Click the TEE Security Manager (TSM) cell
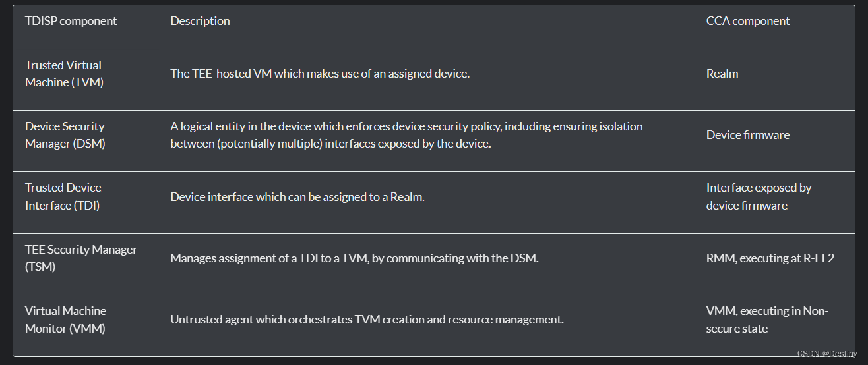This screenshot has height=365, width=868. coord(81,258)
